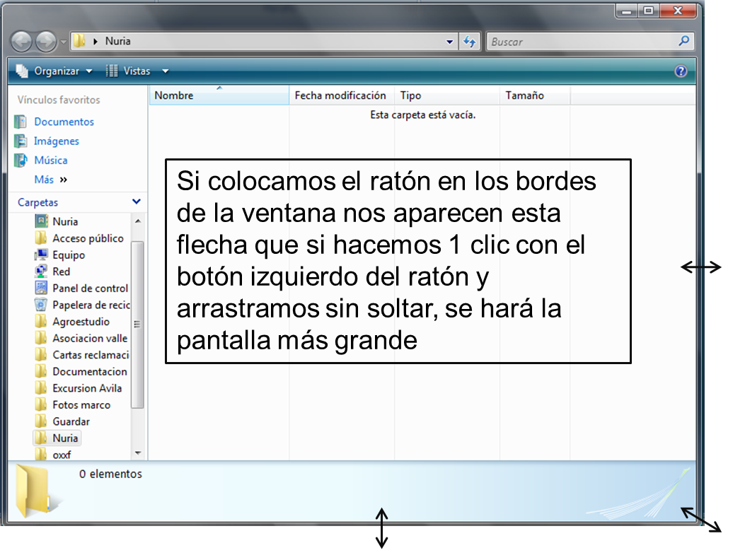
Task: Open the Imágenes favorite link icon
Action: click(x=21, y=141)
